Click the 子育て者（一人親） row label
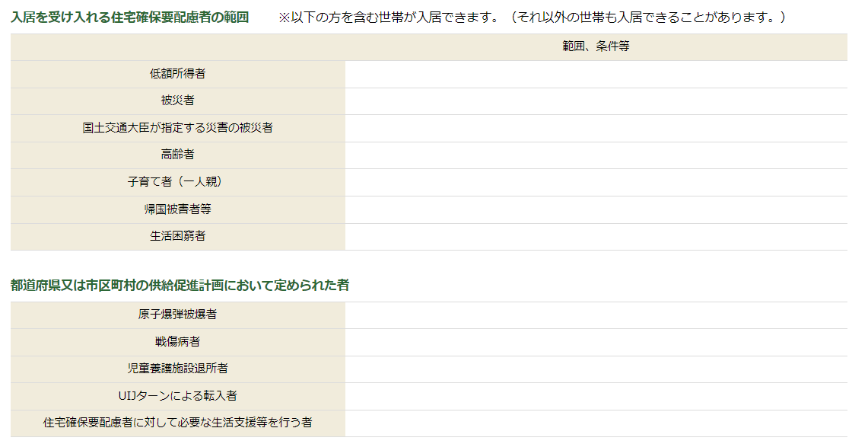 pyautogui.click(x=177, y=182)
